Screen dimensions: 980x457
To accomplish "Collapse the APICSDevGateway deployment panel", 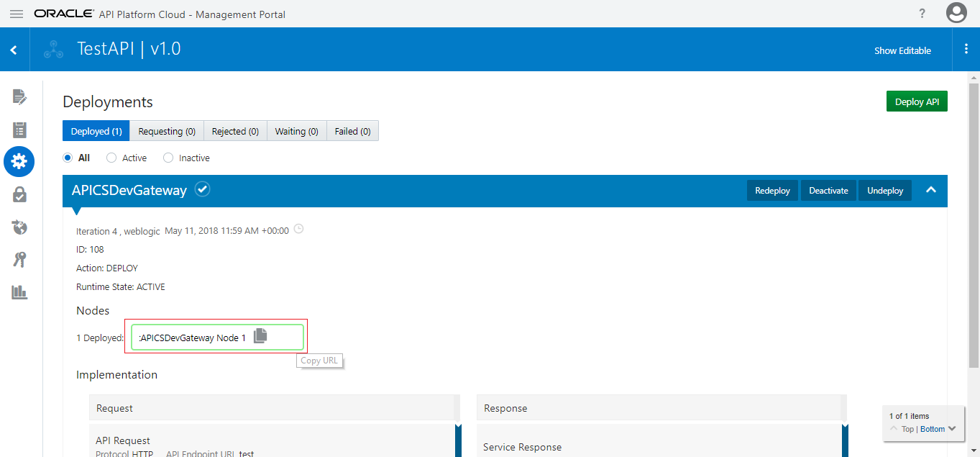I will click(931, 190).
